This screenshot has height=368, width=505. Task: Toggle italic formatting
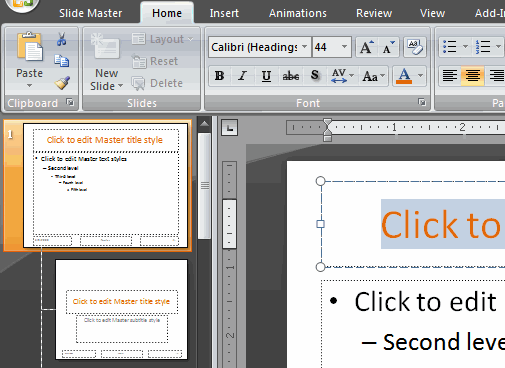(x=243, y=76)
